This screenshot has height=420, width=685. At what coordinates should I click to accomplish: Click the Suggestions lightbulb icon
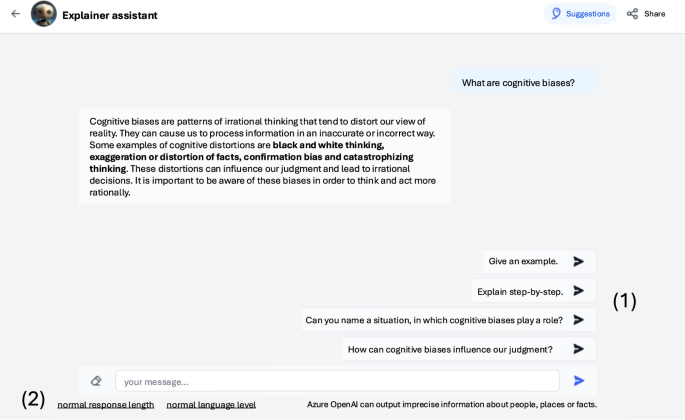[x=557, y=14]
